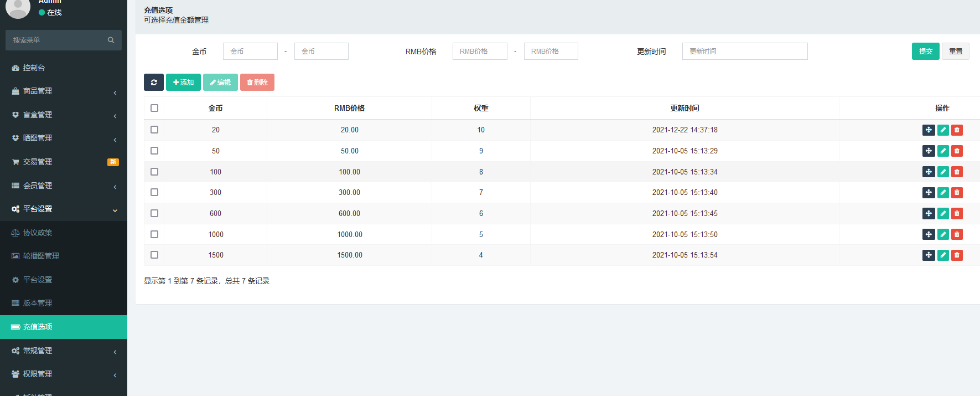Image resolution: width=980 pixels, height=396 pixels.
Task: Check the box for the 50 coin row
Action: pos(154,151)
